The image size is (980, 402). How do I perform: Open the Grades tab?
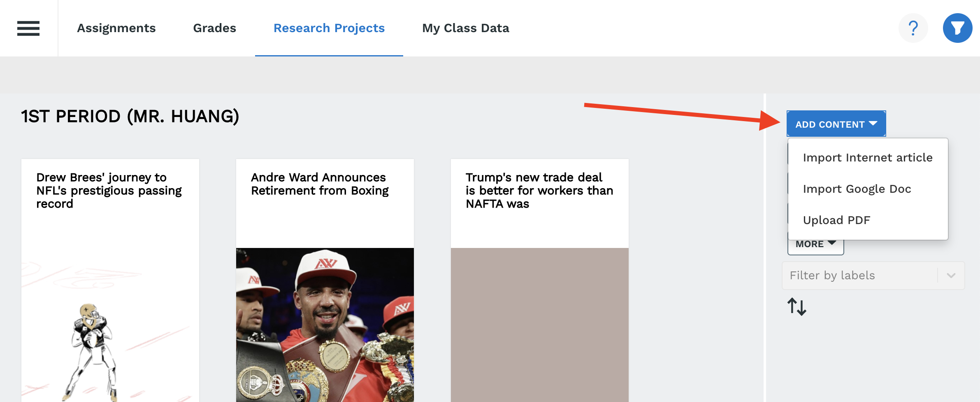[x=214, y=28]
